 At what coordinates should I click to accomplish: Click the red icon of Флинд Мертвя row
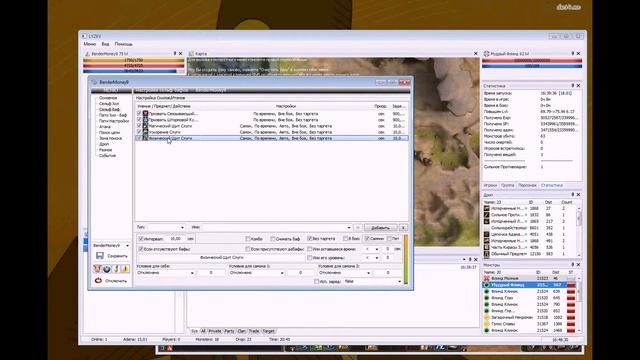pos(487,278)
